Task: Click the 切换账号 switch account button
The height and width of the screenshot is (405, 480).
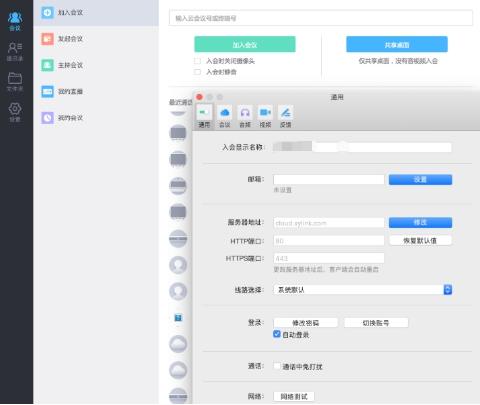Action: coord(376,323)
